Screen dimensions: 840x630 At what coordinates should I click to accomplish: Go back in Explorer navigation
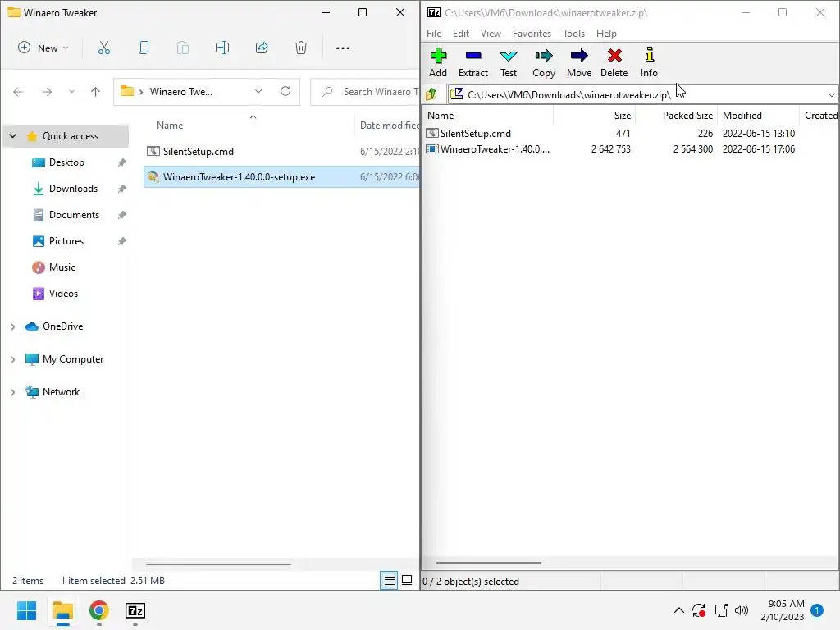pos(18,92)
